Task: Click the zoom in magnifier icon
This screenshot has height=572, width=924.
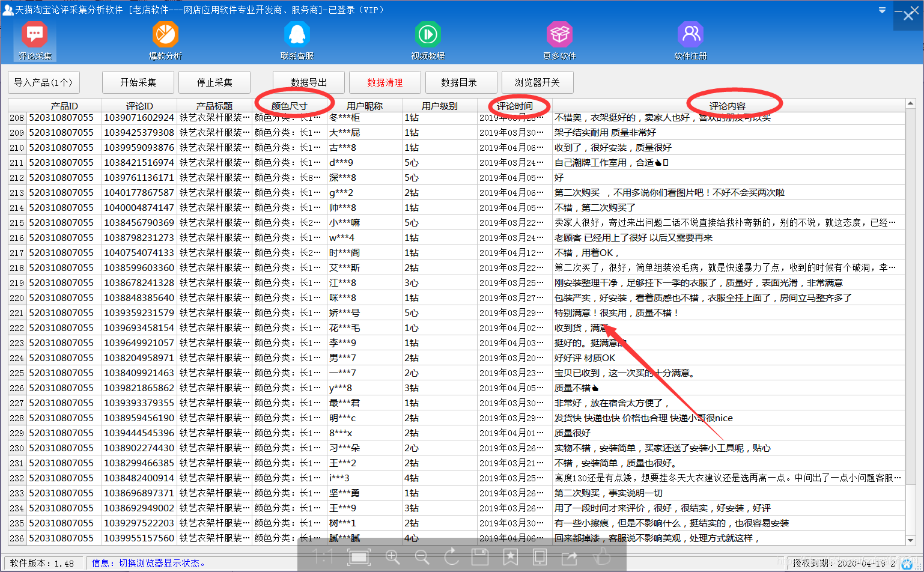Action: [x=392, y=557]
